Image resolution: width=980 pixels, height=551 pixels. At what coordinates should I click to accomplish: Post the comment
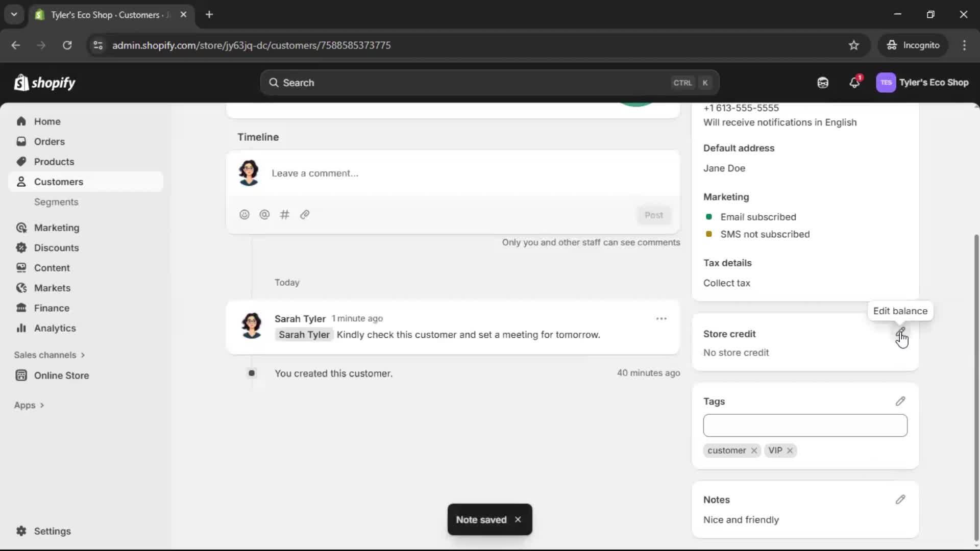(x=654, y=215)
